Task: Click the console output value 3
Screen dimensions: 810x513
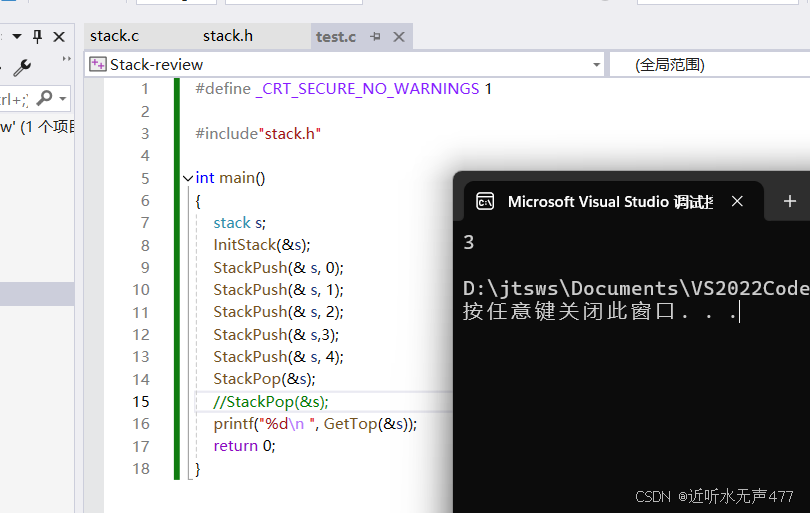Action: pyautogui.click(x=469, y=242)
